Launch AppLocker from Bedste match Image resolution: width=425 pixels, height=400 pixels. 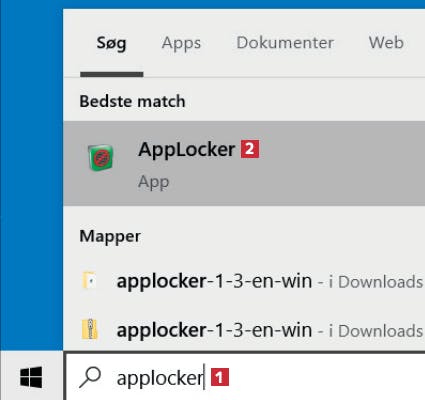pyautogui.click(x=244, y=163)
